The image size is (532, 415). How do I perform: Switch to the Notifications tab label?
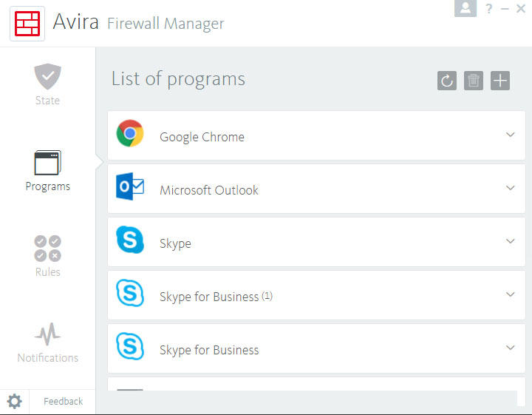48,357
